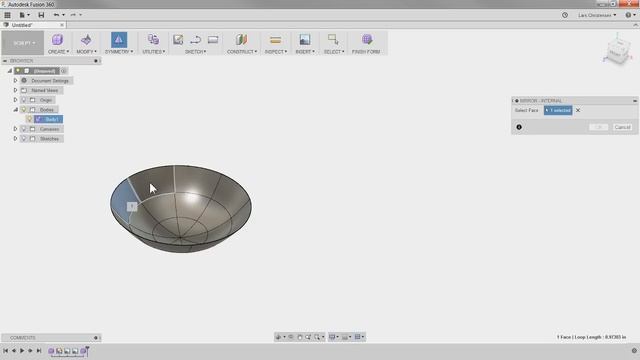This screenshot has height=360, width=640.
Task: Collapse the Browser panel
Action: point(5,61)
